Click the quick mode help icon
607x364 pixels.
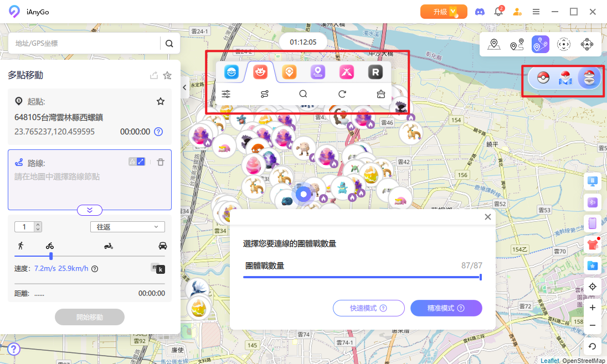click(383, 308)
